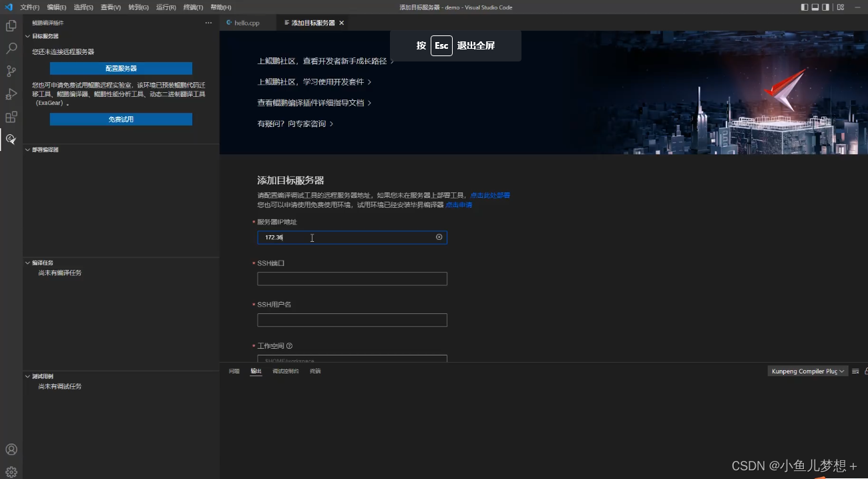
Task: Toggle the panel layout visibility
Action: pos(815,7)
